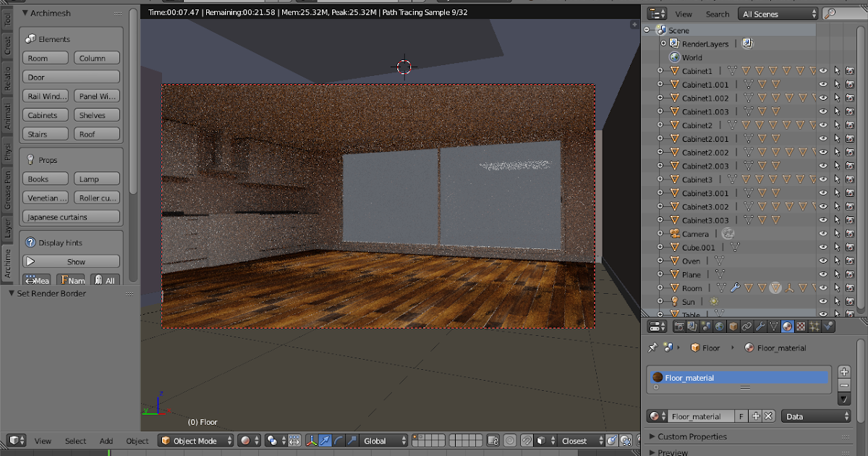This screenshot has height=456, width=868.
Task: Select the Object constraints tab
Action: 746,326
